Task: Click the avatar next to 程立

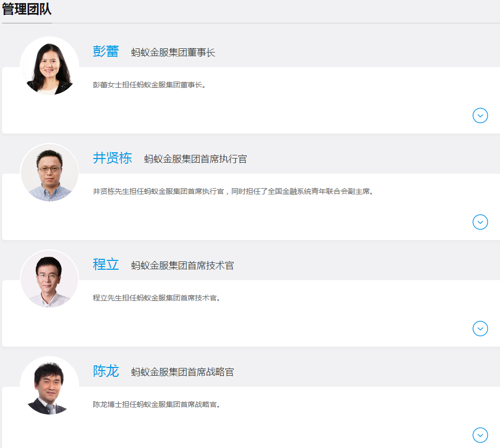Action: [49, 279]
